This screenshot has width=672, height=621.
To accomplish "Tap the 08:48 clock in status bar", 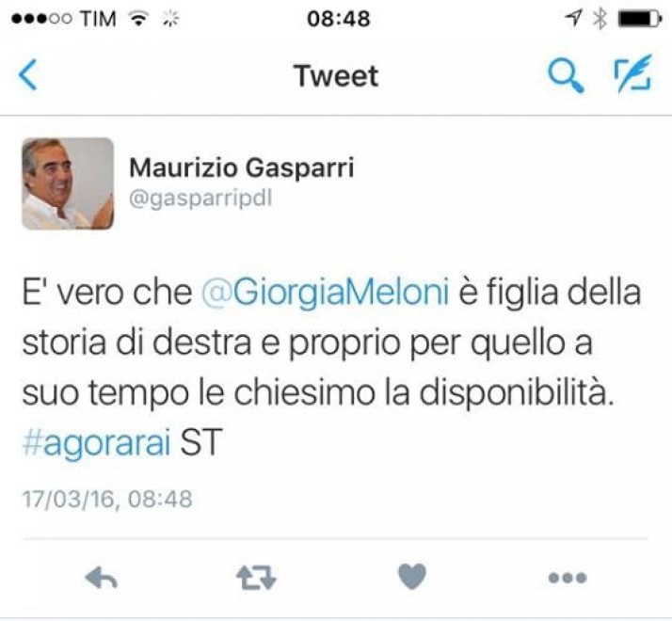I will [339, 19].
